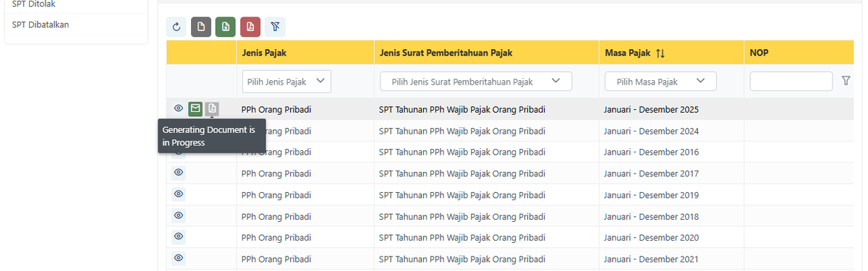Open the Pilih Masa Pajak dropdown
Viewport: 868px width, 271px height.
[660, 82]
